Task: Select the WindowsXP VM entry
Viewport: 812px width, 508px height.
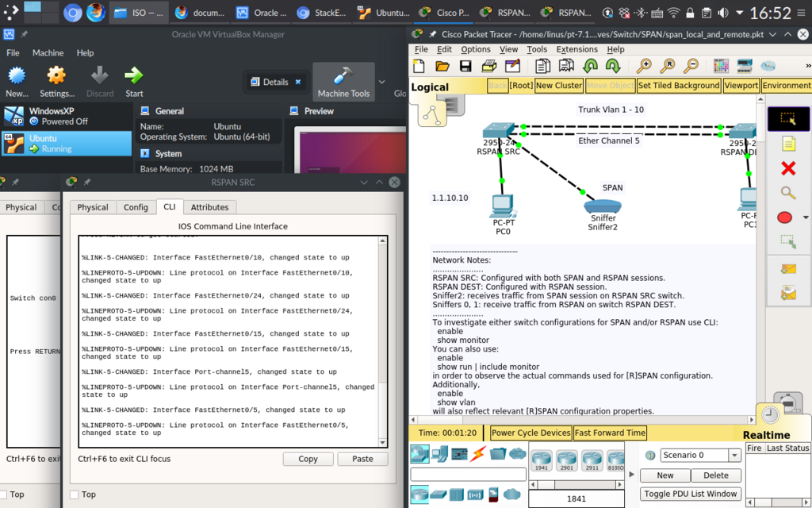Action: [x=67, y=116]
